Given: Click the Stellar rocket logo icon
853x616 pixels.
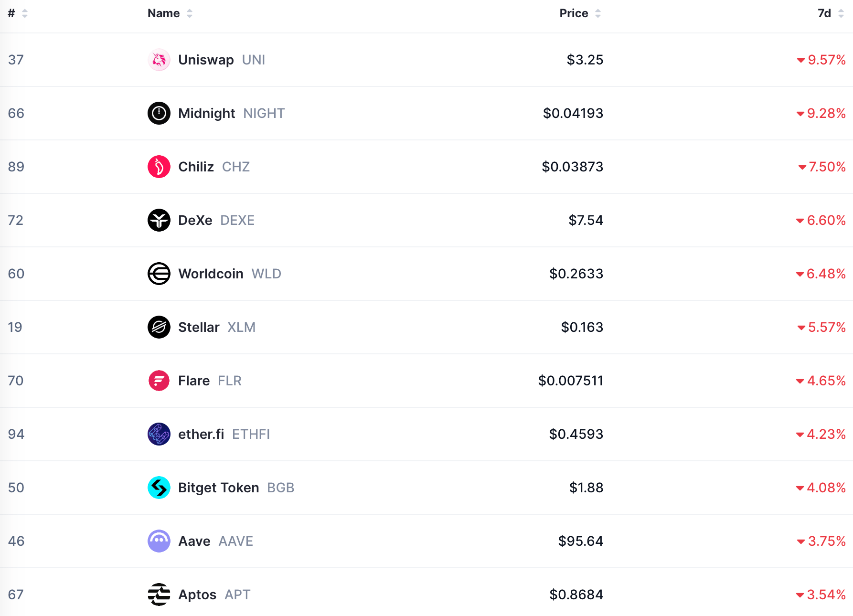Looking at the screenshot, I should click(x=159, y=327).
